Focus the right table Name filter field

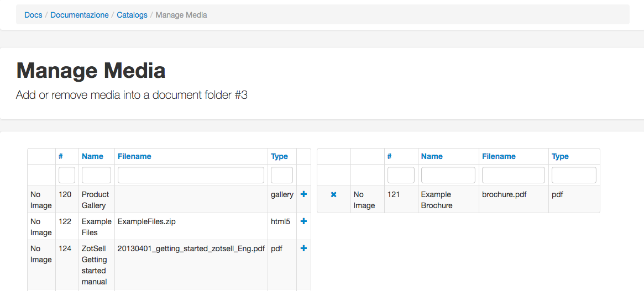[448, 175]
